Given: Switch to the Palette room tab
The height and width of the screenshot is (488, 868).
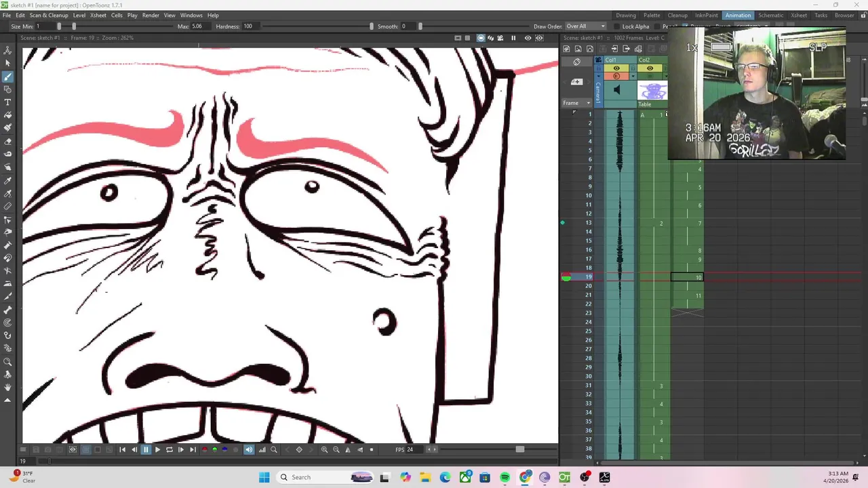Looking at the screenshot, I should (652, 15).
